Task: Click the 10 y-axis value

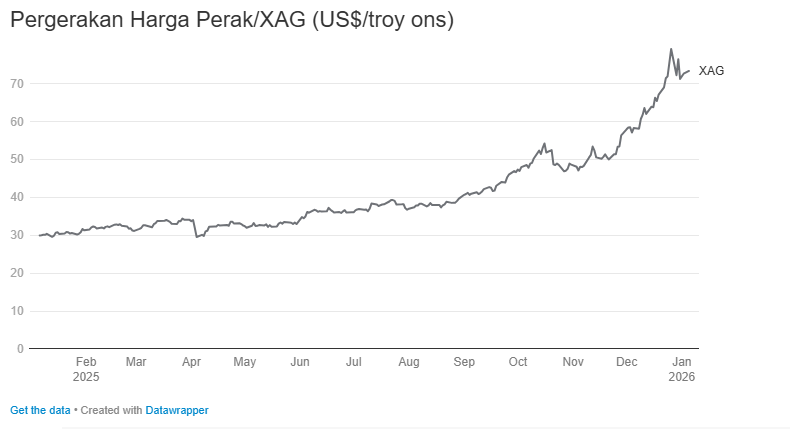Action: coord(17,311)
